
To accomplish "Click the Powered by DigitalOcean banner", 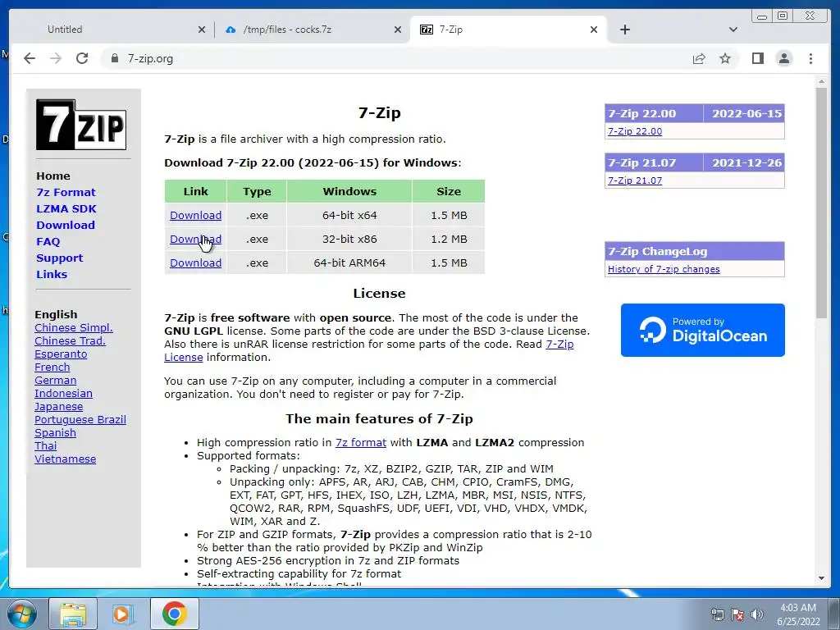I will (702, 330).
